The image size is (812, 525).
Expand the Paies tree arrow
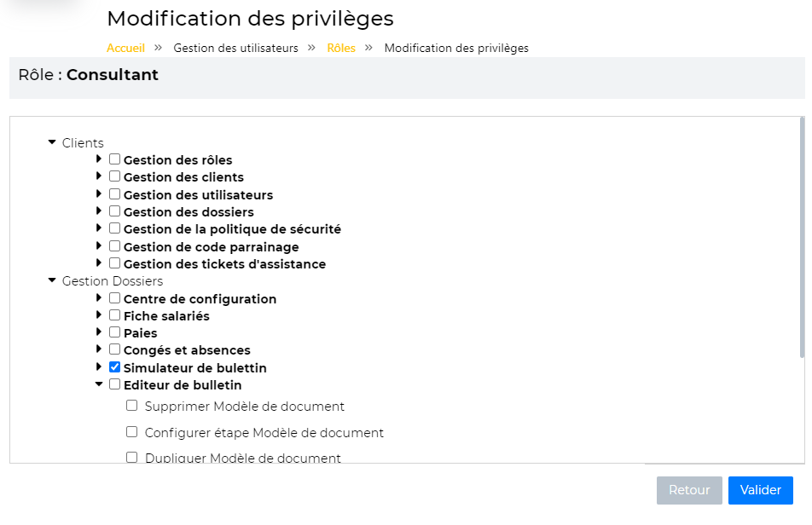tap(99, 332)
